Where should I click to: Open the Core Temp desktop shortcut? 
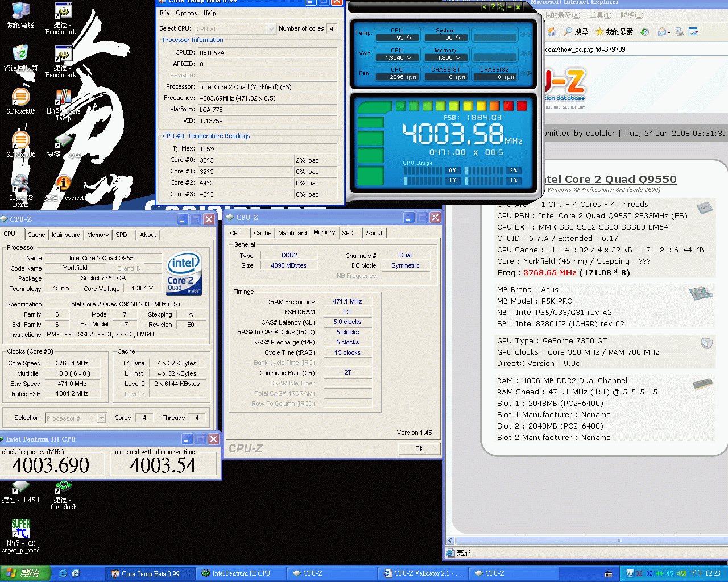tap(63, 105)
